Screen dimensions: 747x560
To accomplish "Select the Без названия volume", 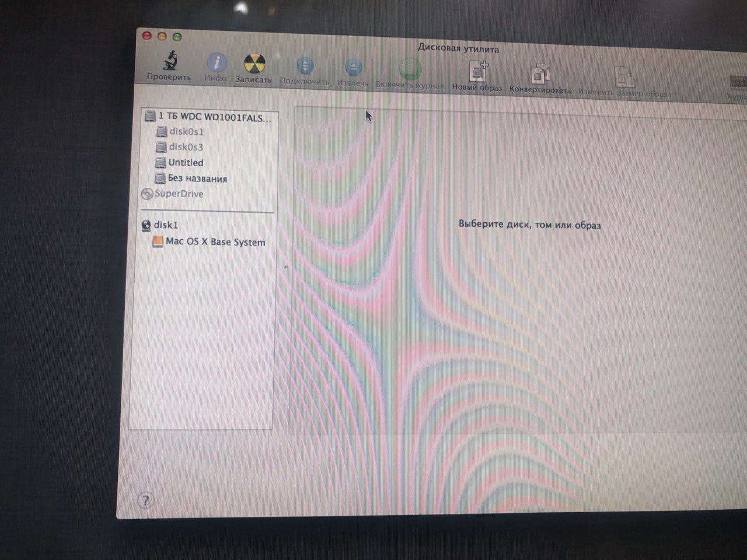I will 190,178.
